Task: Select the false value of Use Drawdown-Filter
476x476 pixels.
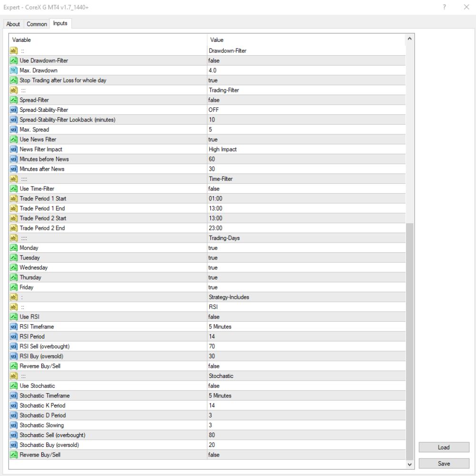Action: (214, 60)
